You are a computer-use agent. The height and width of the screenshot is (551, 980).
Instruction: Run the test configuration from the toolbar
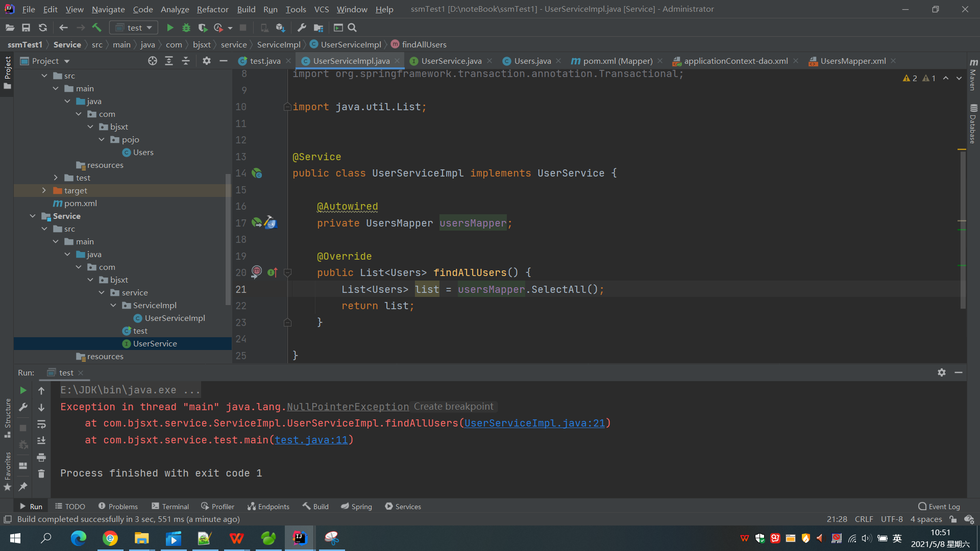[170, 28]
